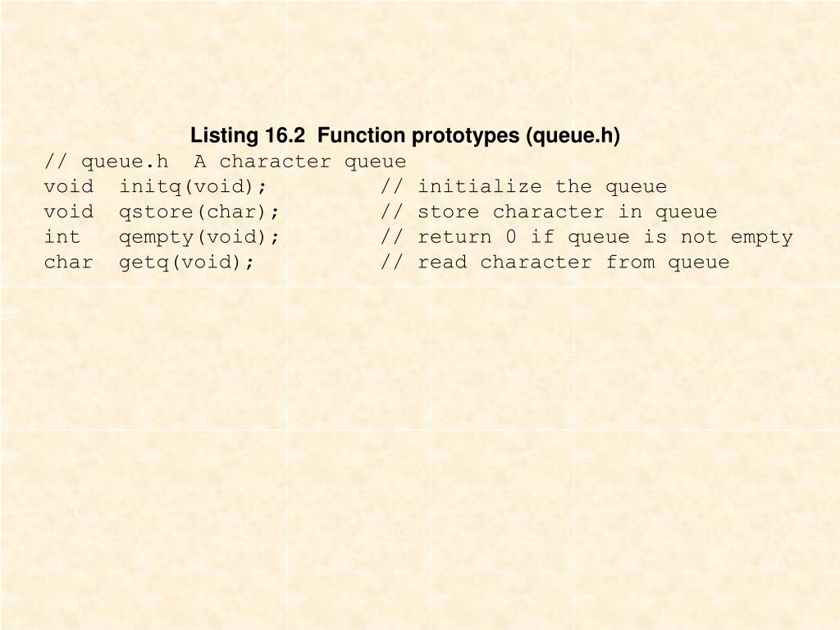Click the qempty(void) function prototype
Viewport: 840px width, 630px height.
pos(199,237)
